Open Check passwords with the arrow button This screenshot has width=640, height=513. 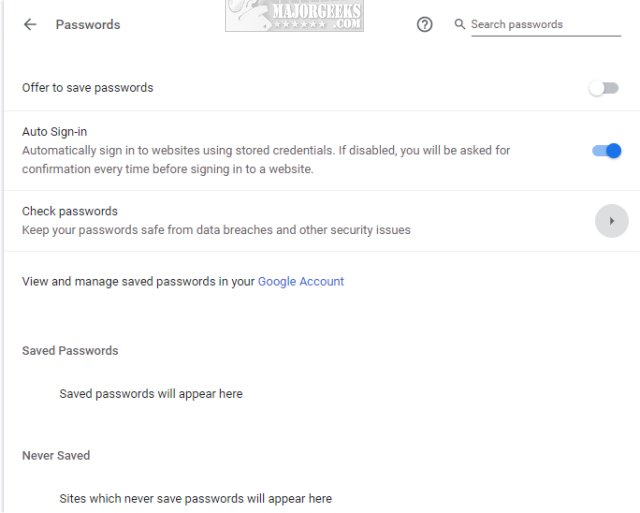tap(611, 221)
